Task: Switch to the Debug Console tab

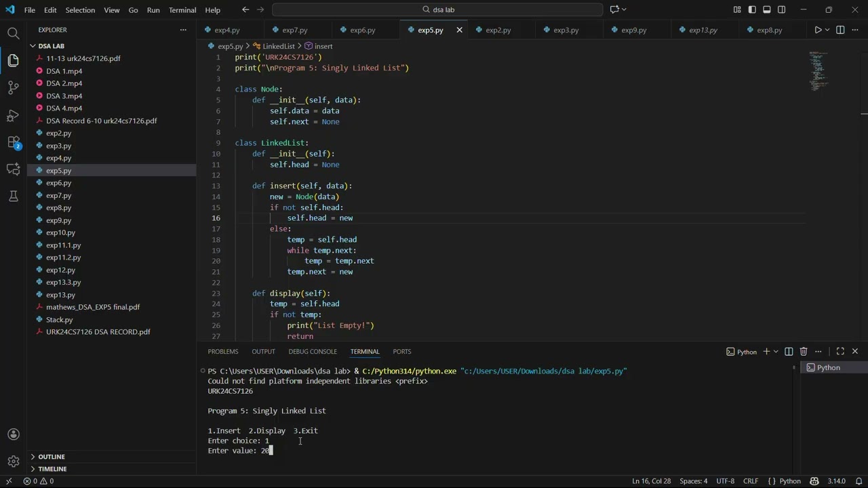Action: tap(313, 352)
